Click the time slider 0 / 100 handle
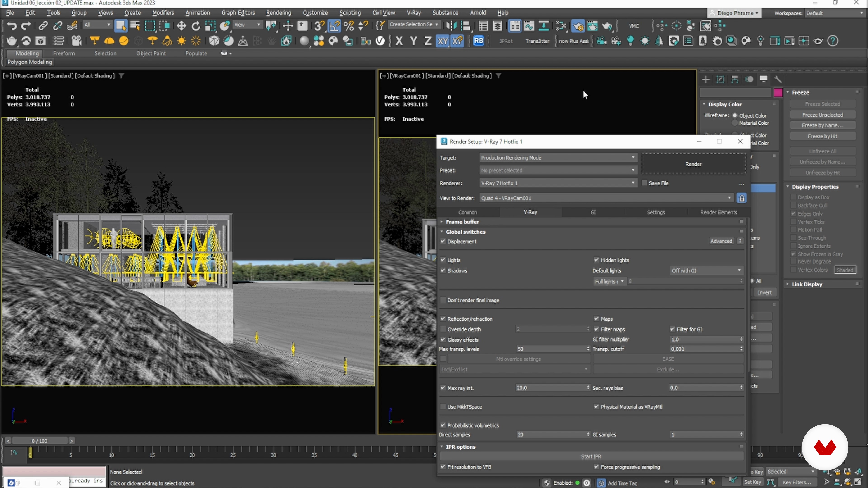This screenshot has height=488, width=868. coord(39,441)
